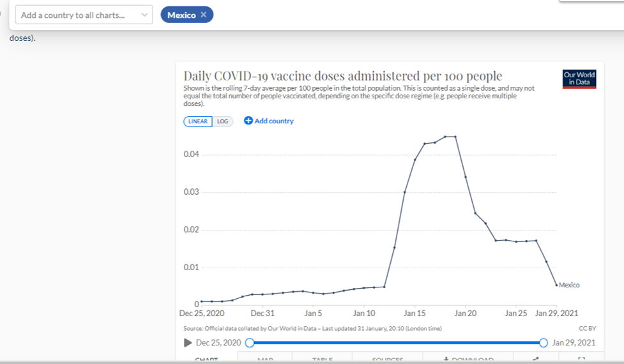Click the Mexico country tag

coord(181,15)
